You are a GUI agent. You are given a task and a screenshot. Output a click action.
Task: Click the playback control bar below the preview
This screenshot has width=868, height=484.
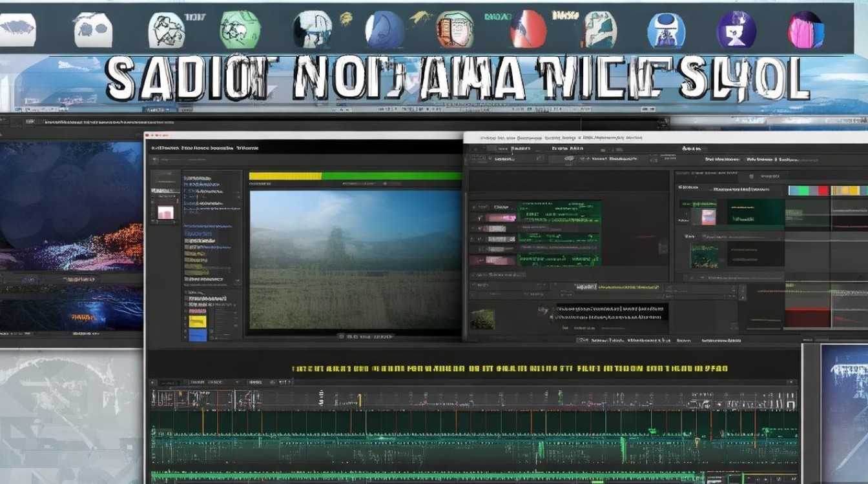[365, 337]
